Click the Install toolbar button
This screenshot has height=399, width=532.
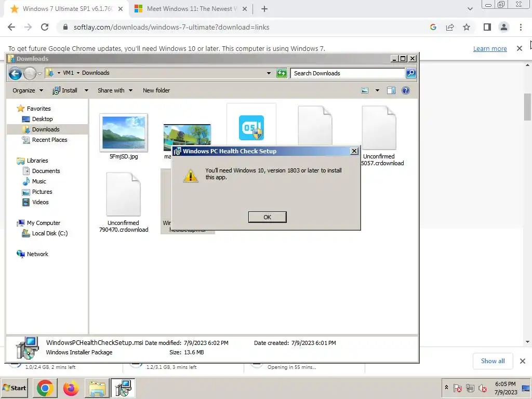[x=65, y=90]
